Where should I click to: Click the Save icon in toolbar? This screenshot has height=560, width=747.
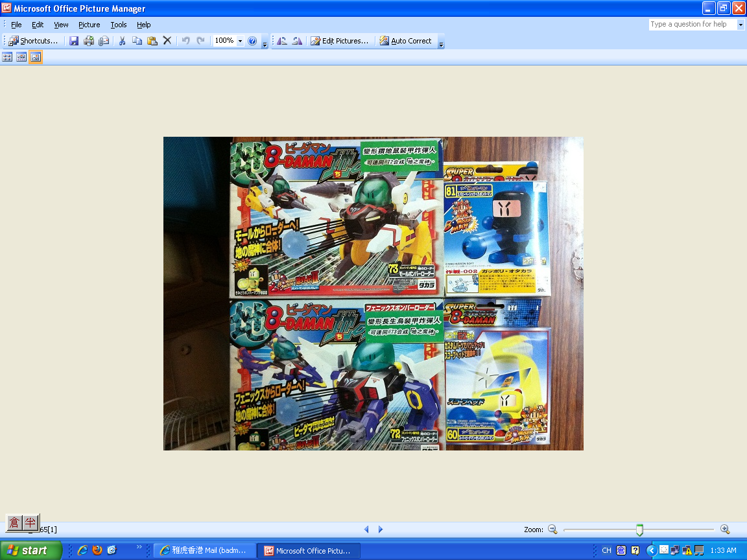74,41
